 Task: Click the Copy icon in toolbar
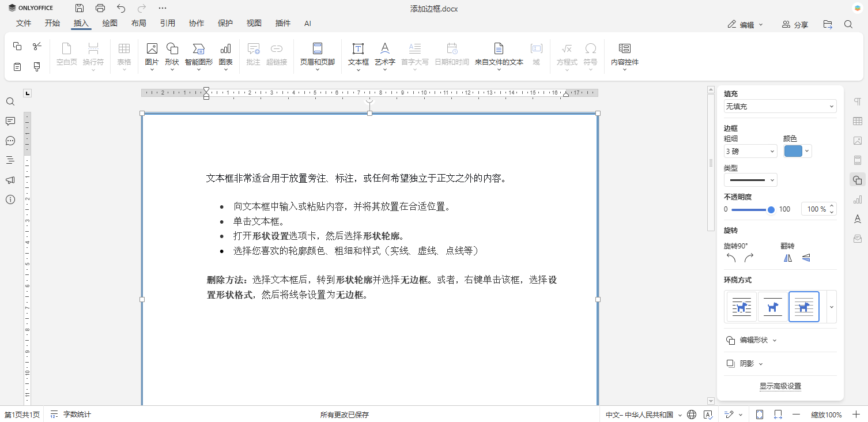click(x=17, y=46)
